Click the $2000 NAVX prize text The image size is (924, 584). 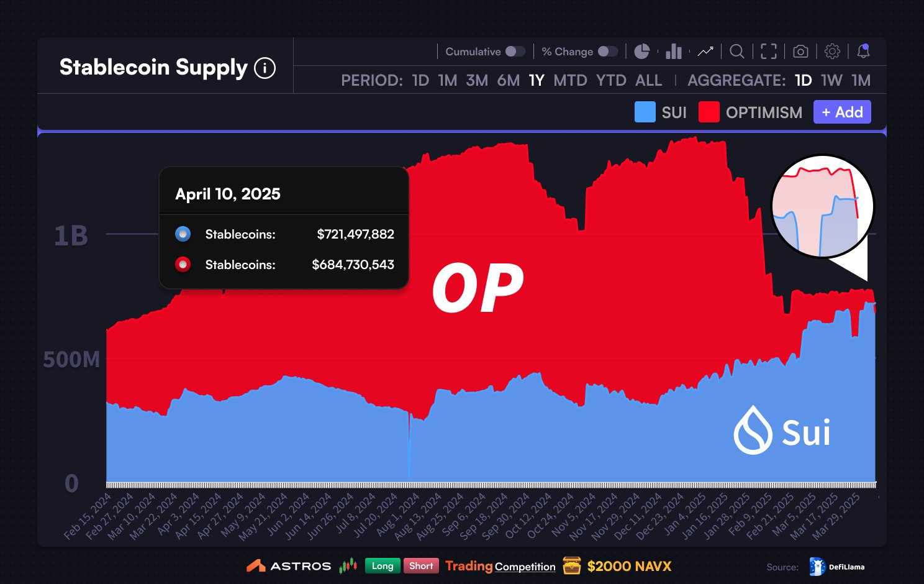pos(629,566)
